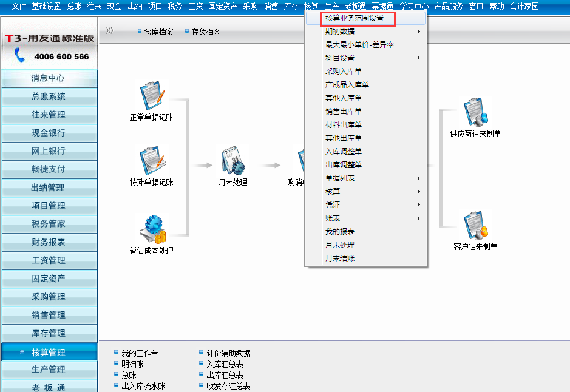
Task: Open the 收发存汇总表 link
Action: (x=228, y=386)
